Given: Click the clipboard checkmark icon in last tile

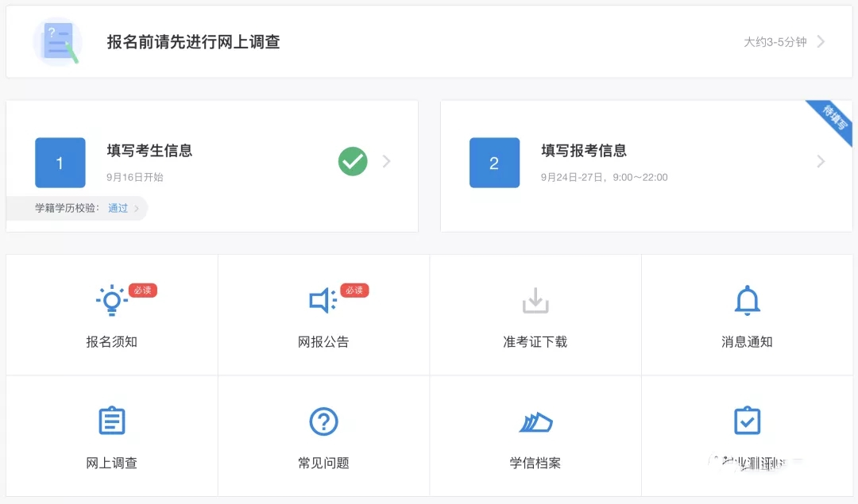Looking at the screenshot, I should click(x=747, y=421).
